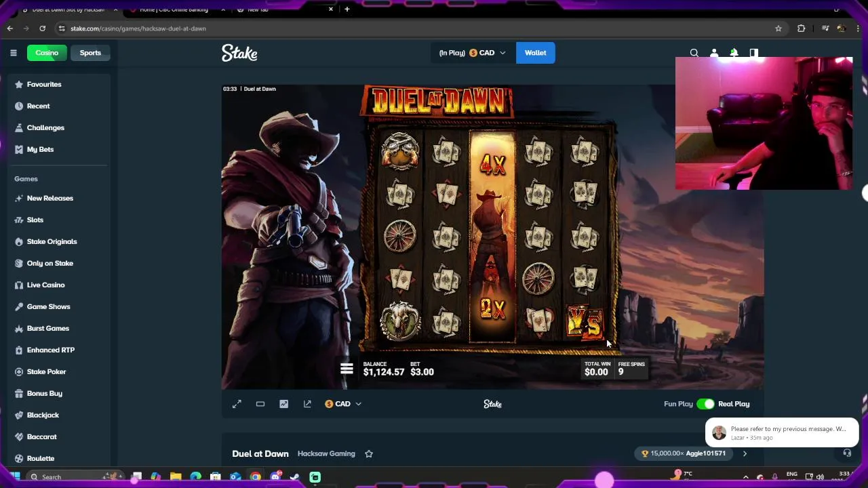Screen dimensions: 868x488
Task: Switch the game to theatre mode
Action: 260,404
